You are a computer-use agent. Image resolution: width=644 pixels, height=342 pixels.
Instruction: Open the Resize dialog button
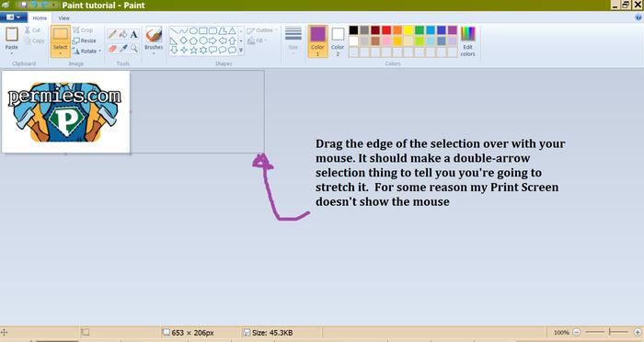(x=85, y=40)
